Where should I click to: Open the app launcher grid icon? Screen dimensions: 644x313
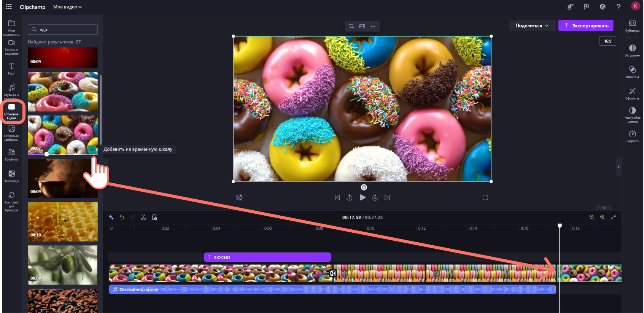[x=9, y=6]
